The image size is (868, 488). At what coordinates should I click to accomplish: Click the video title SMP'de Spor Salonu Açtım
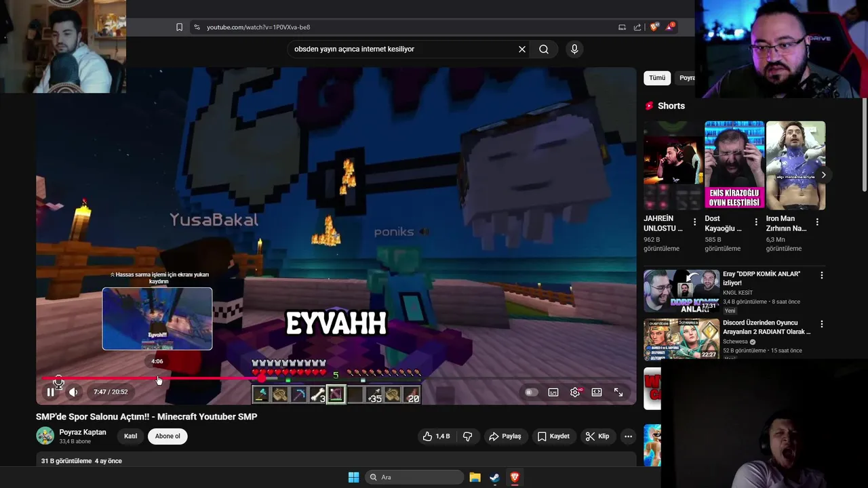146,417
